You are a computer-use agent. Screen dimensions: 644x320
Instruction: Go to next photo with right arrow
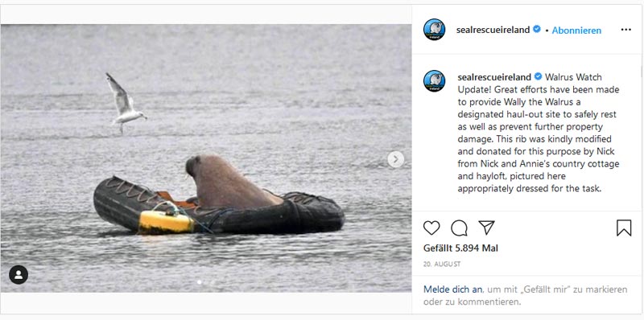395,159
